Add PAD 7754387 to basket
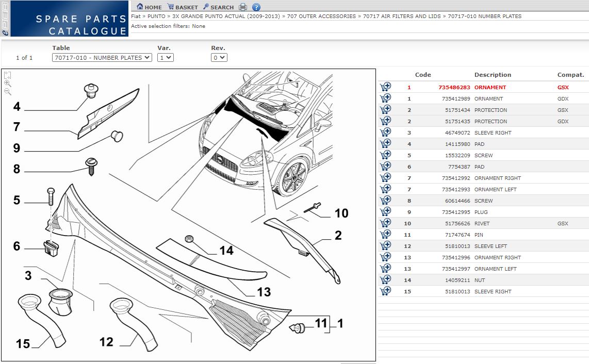Image resolution: width=589 pixels, height=364 pixels. pos(385,166)
